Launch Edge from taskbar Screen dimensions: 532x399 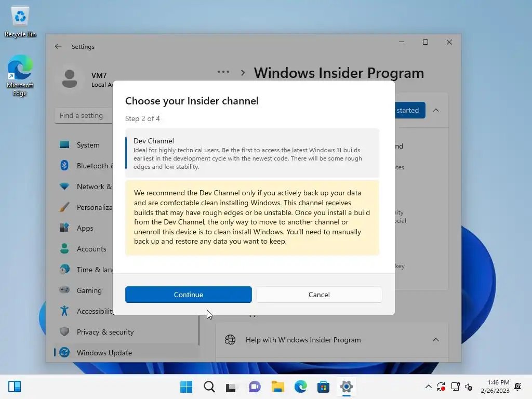301,387
